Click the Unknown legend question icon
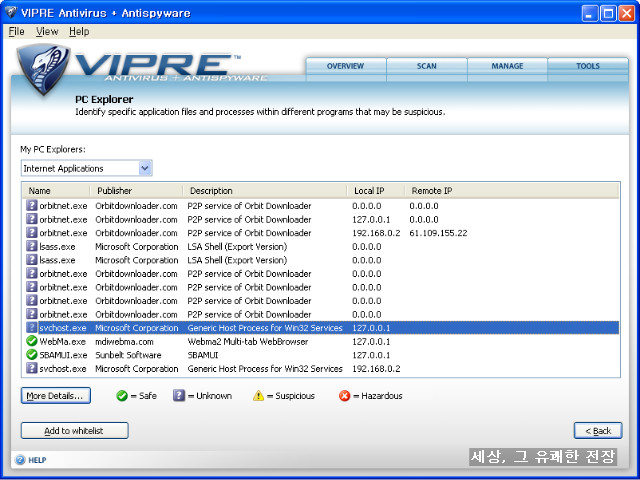The width and height of the screenshot is (640, 480). [x=179, y=396]
